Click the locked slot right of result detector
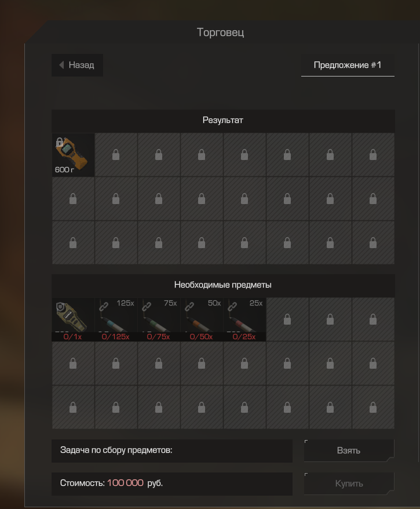This screenshot has width=420, height=509. point(116,155)
